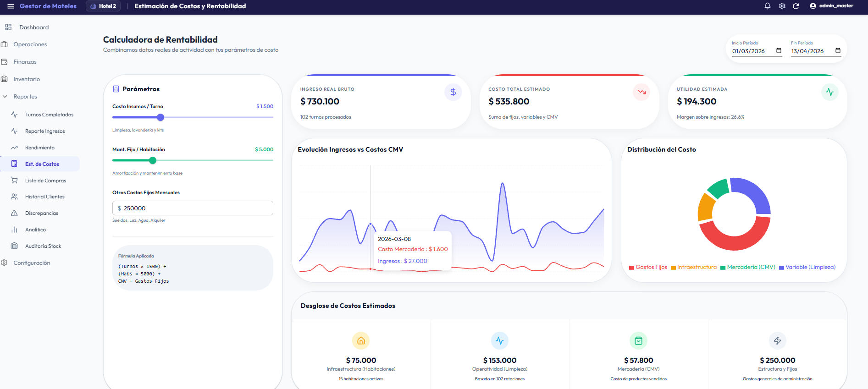
Task: Go to Gestor de Moteles home
Action: [48, 6]
